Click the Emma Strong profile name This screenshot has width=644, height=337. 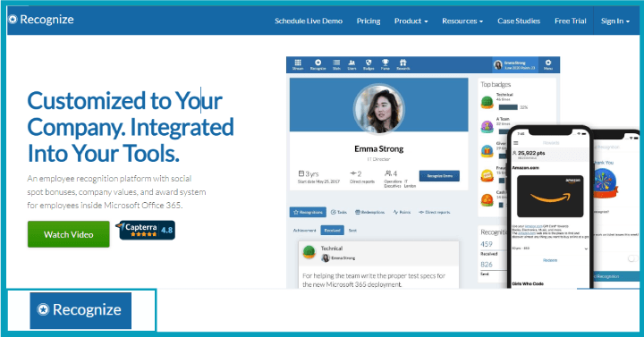pos(379,148)
